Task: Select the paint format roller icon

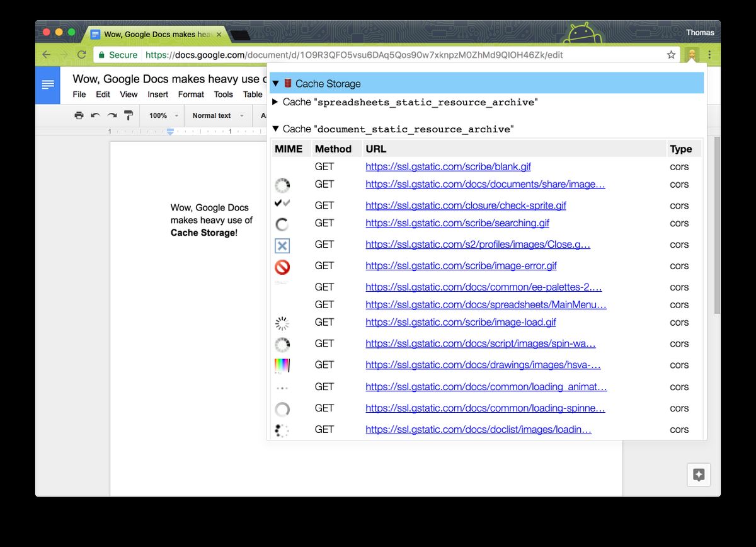Action: pyautogui.click(x=129, y=115)
